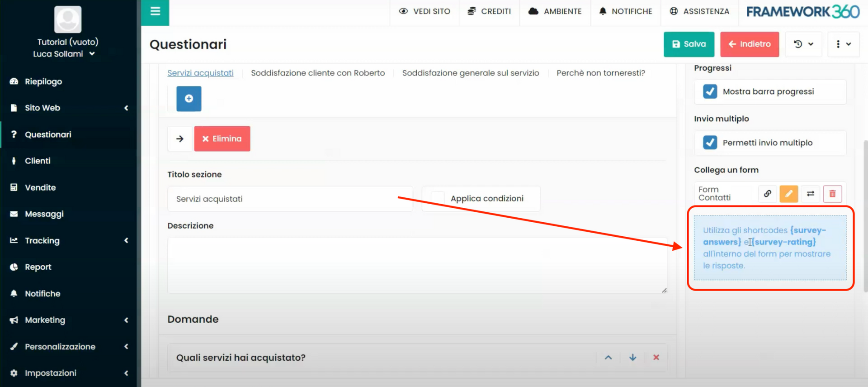Screen dimensions: 868x387
Task: Open Clienti in the sidebar
Action: (38, 161)
